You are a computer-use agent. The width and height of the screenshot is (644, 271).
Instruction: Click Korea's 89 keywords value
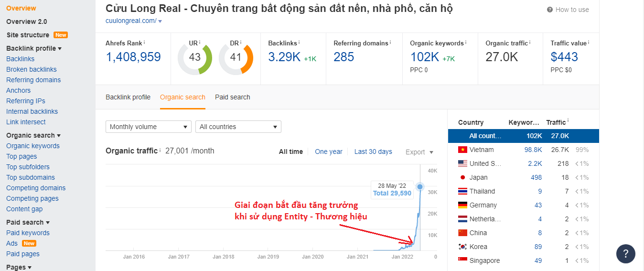click(x=537, y=247)
